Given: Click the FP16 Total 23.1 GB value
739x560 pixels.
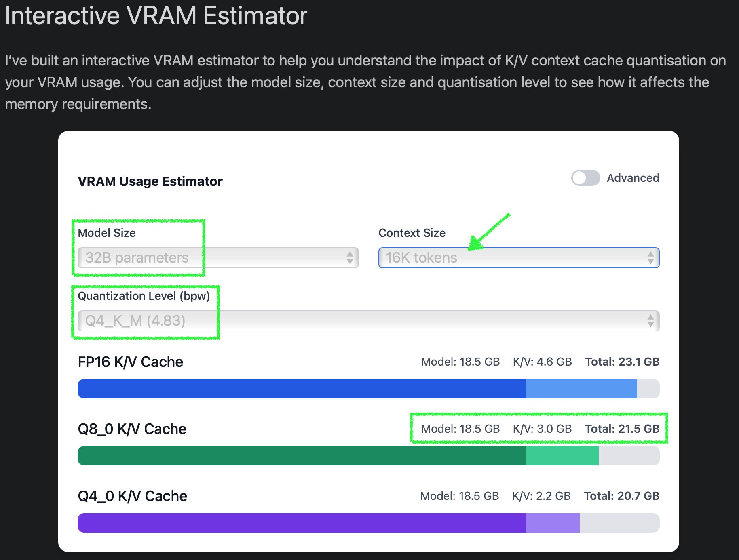Looking at the screenshot, I should point(622,362).
